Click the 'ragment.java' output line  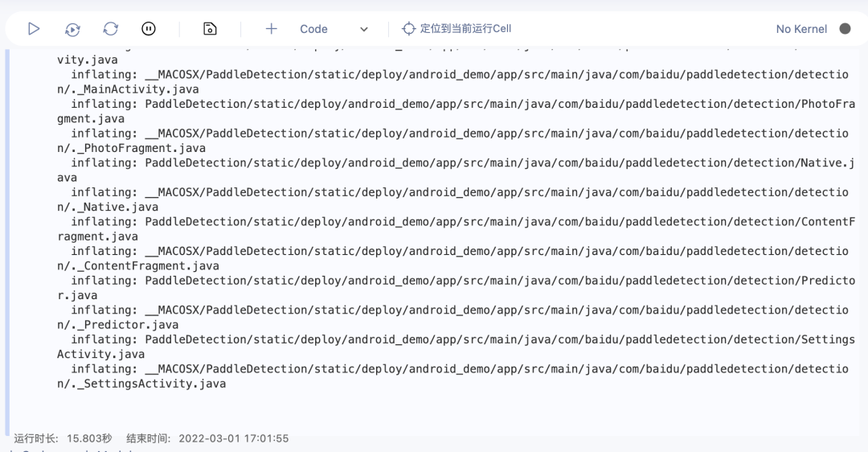[x=97, y=236]
